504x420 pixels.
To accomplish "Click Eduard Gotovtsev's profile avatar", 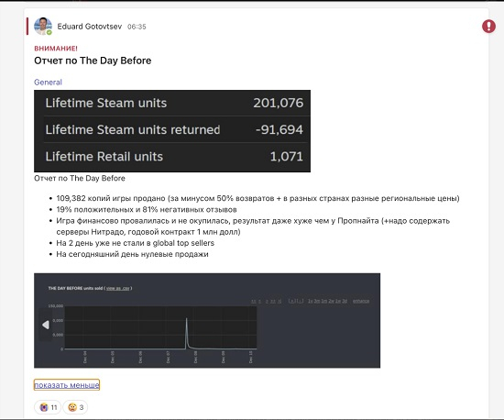I will (x=43, y=26).
